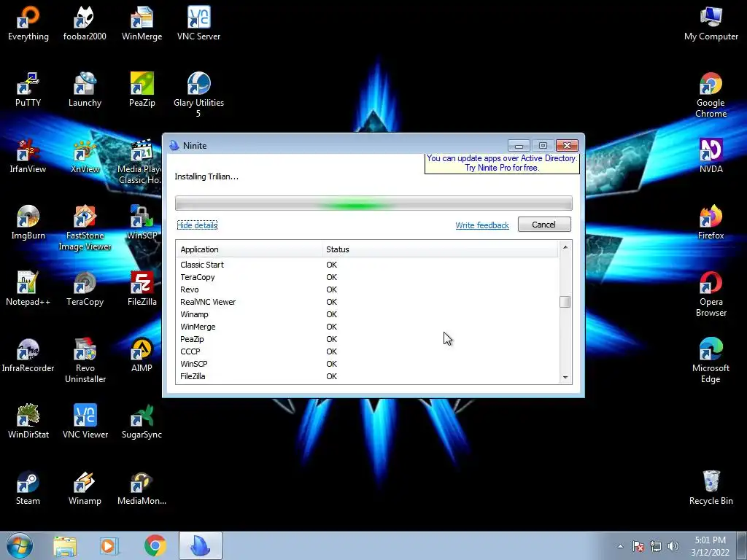Image resolution: width=747 pixels, height=560 pixels.
Task: Click the Ninite taskbar button
Action: 201,545
